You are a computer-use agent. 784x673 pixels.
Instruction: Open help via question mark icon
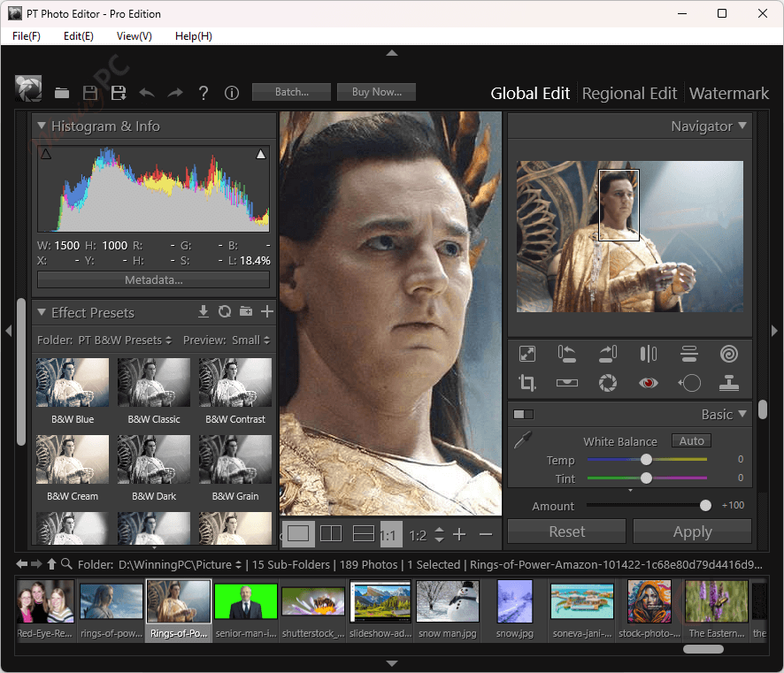click(x=203, y=93)
